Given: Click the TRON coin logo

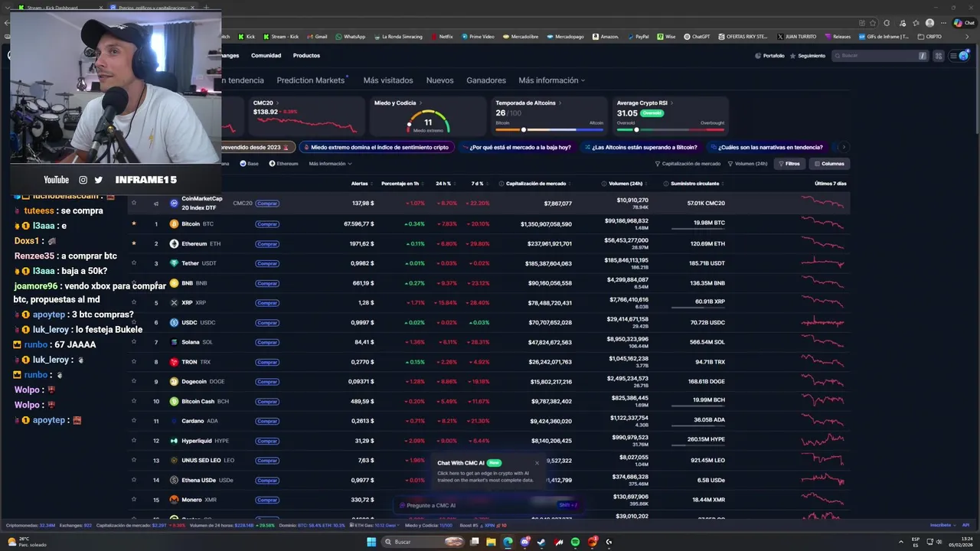Looking at the screenshot, I should [x=174, y=362].
